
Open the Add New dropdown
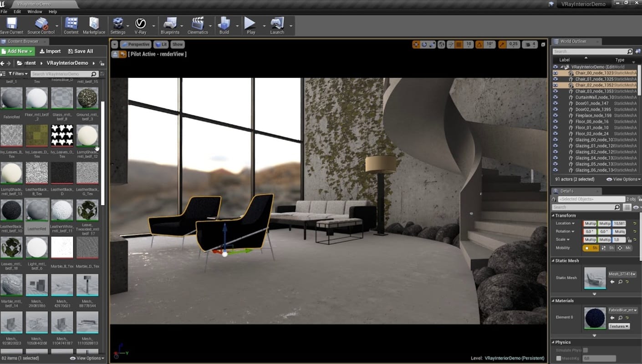click(18, 51)
